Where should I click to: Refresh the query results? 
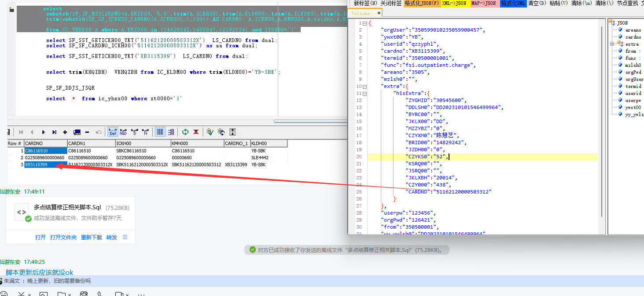coord(185,132)
